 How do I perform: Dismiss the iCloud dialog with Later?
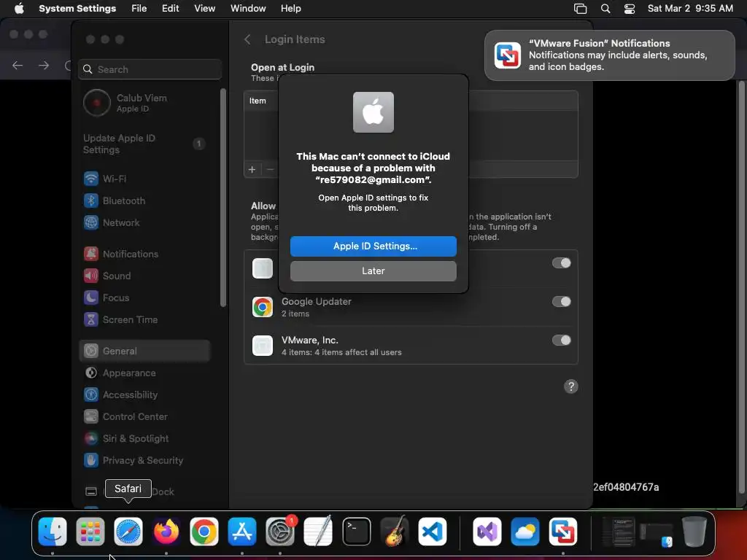(x=373, y=271)
